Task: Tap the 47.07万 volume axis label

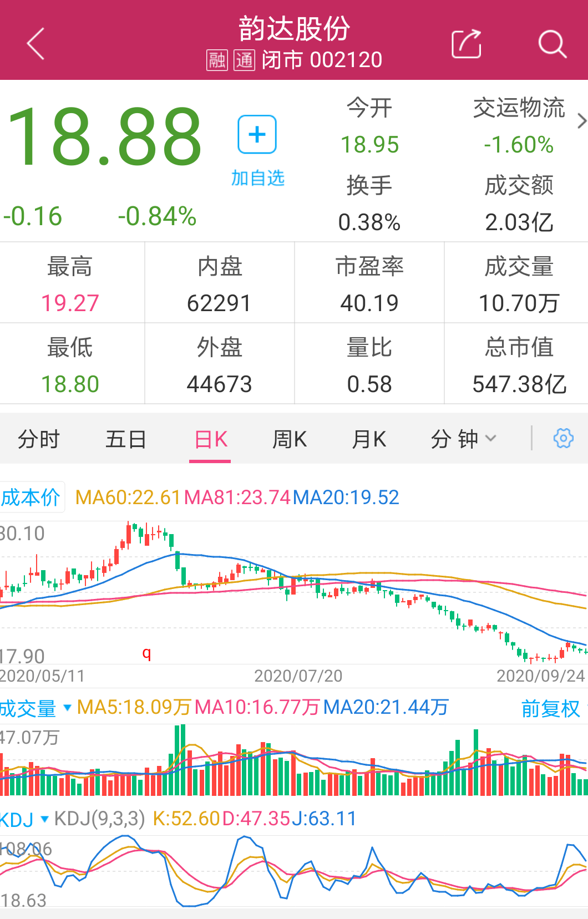Action: [x=30, y=738]
